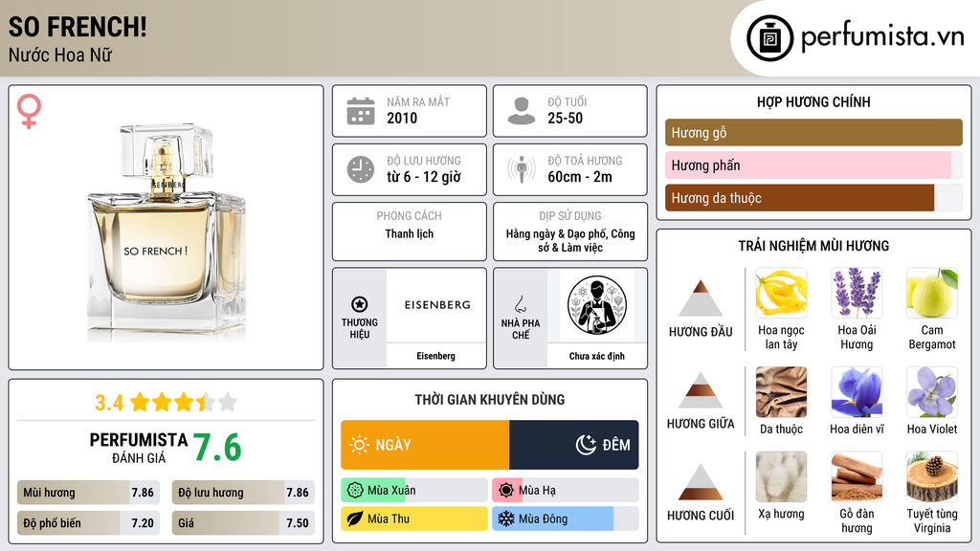This screenshot has width=980, height=551.
Task: Click the Hương da thuộc accord bar
Action: coord(813,198)
